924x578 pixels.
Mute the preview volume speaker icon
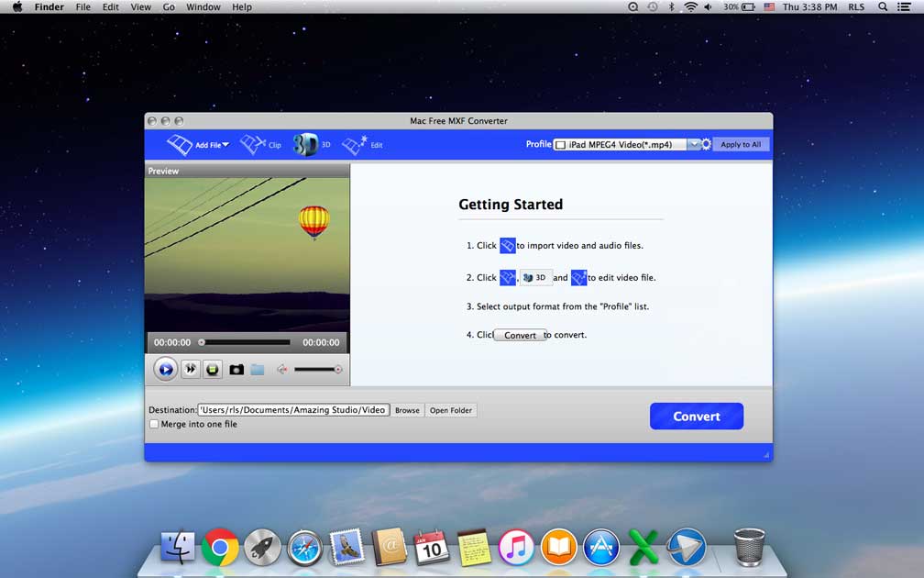pyautogui.click(x=282, y=370)
